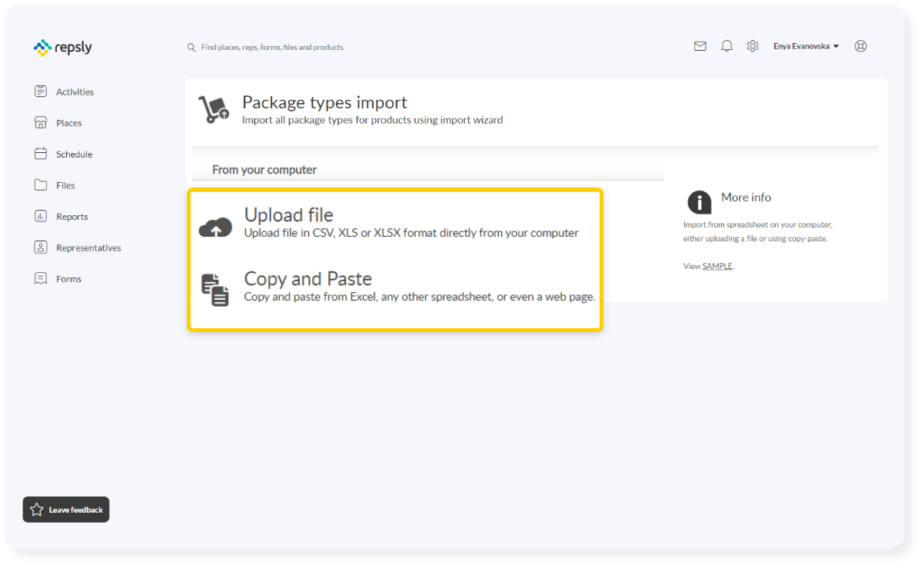
Task: Go to Places menu label
Action: pos(68,123)
